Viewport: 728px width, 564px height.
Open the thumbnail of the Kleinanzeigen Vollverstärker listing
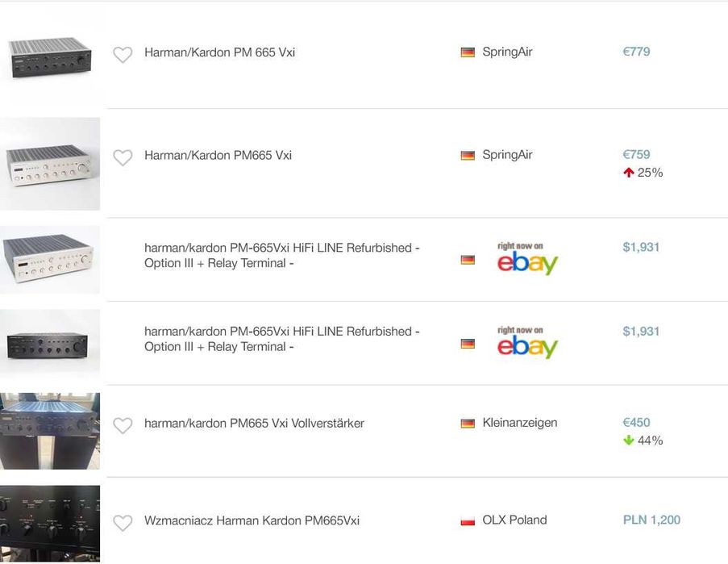point(50,431)
